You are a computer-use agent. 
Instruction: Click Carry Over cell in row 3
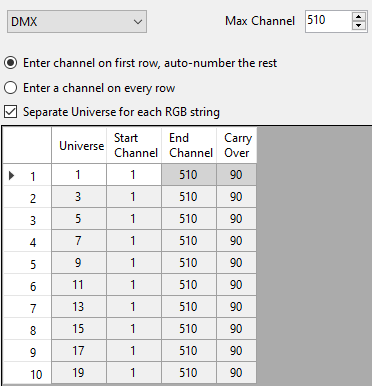[237, 219]
